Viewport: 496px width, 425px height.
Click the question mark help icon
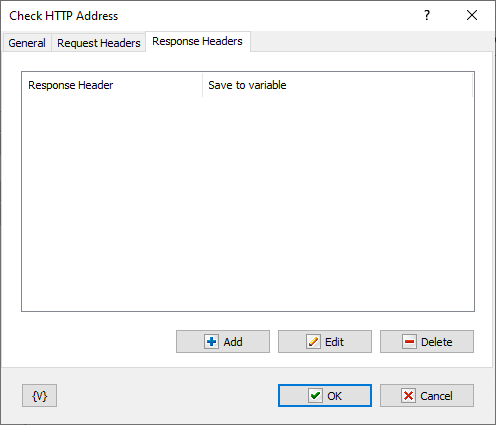click(427, 15)
